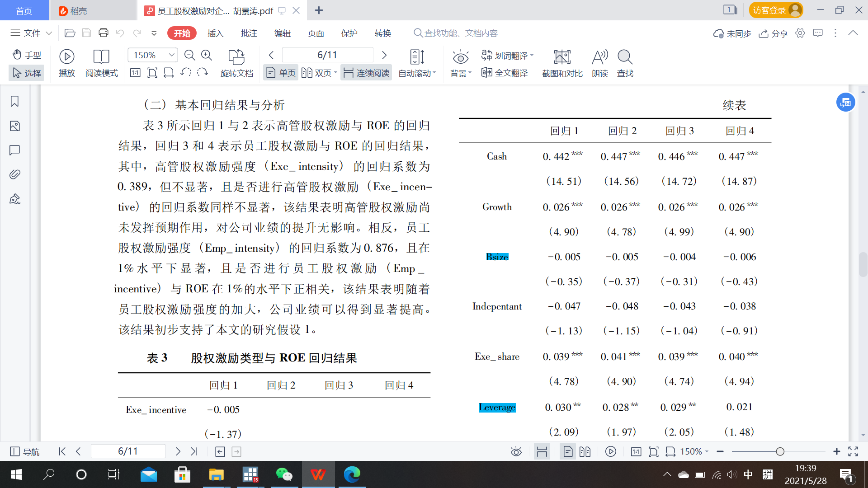Open the attachments paperclip sidebar icon
This screenshot has height=488, width=868.
pos(14,174)
